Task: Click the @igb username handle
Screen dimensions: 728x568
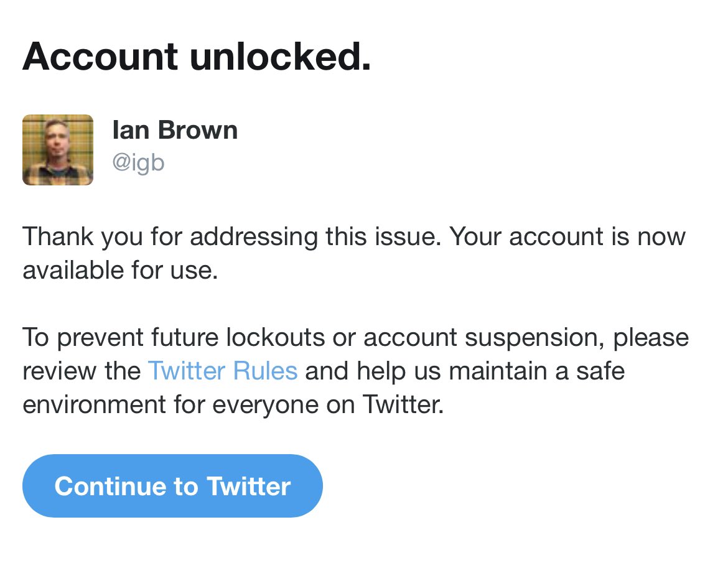Action: pyautogui.click(x=138, y=163)
